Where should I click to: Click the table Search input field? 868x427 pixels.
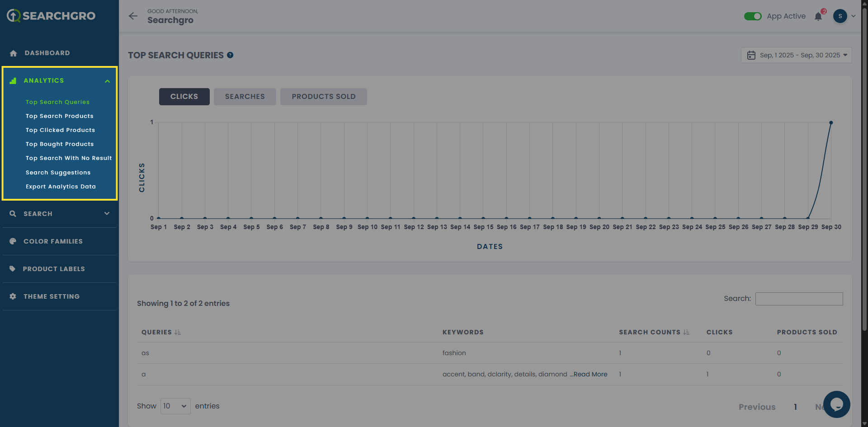799,299
